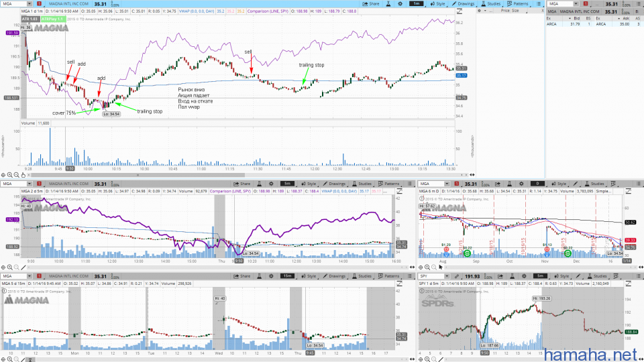Expand MGA symbol dropdown on the daily chart
This screenshot has height=362, width=644.
click(x=447, y=184)
